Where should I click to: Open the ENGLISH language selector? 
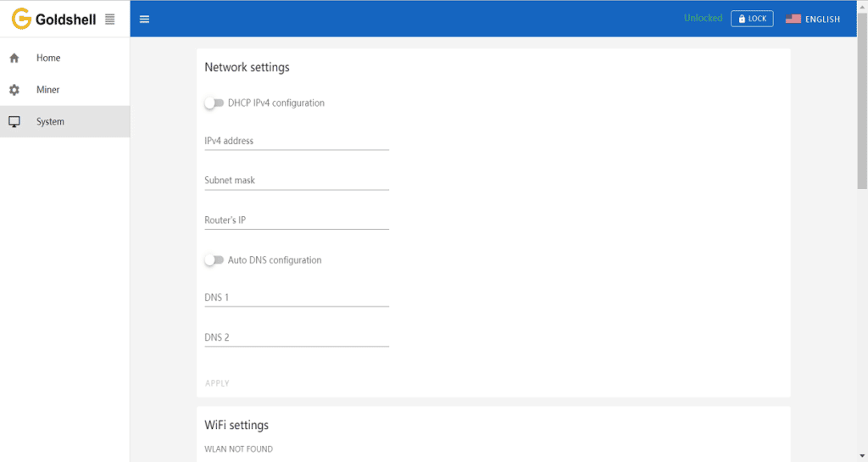[813, 19]
